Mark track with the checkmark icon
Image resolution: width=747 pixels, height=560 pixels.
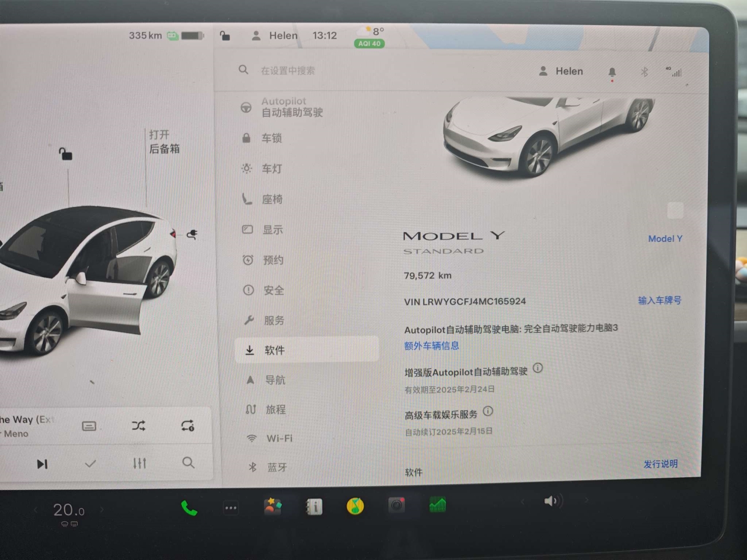click(90, 464)
